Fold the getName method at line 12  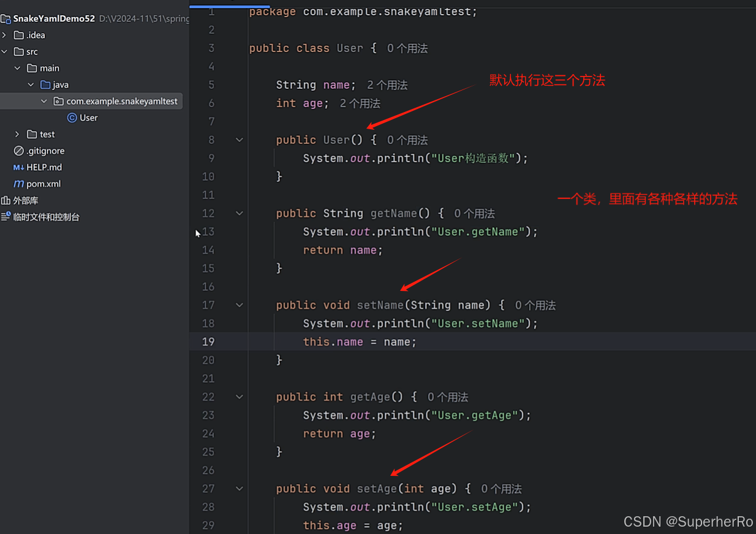240,213
